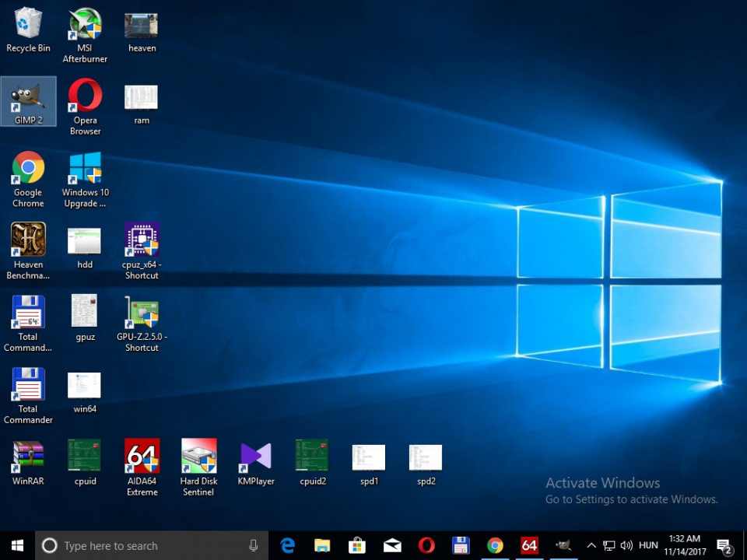Switch to AIDA64 on the taskbar

[529, 545]
